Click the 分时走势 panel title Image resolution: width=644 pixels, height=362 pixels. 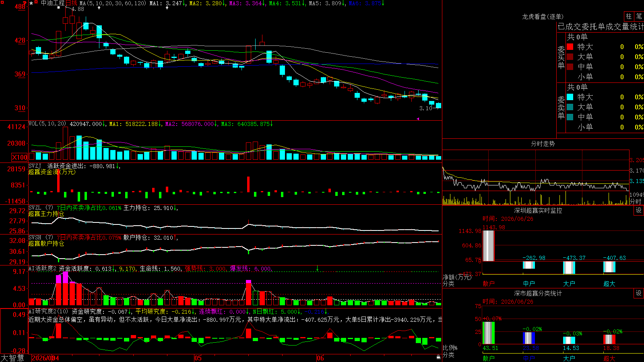(x=543, y=144)
